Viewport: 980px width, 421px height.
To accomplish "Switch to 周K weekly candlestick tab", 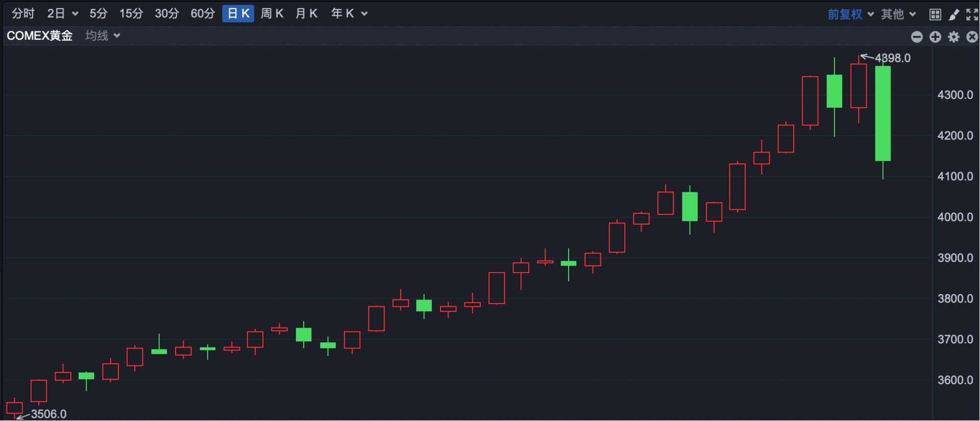I will coord(272,14).
